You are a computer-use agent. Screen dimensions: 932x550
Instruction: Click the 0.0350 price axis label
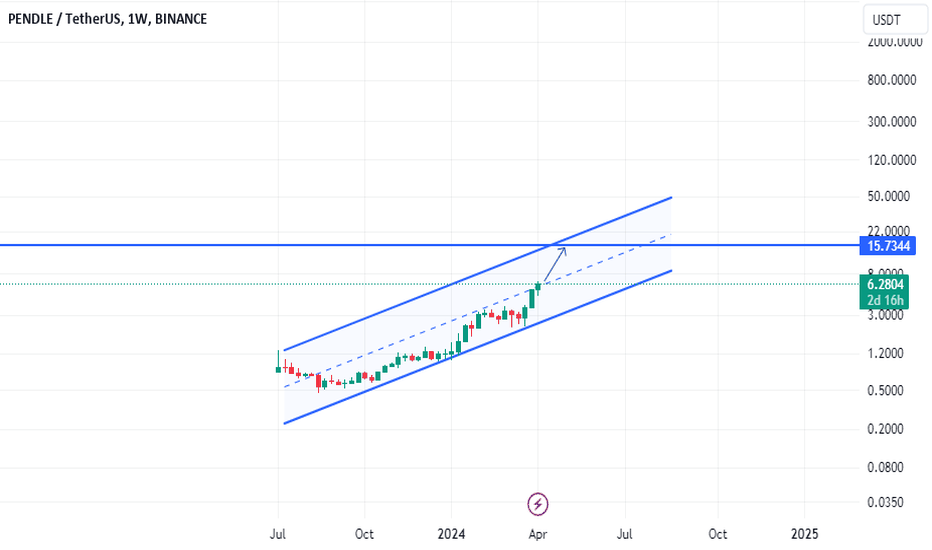(886, 502)
